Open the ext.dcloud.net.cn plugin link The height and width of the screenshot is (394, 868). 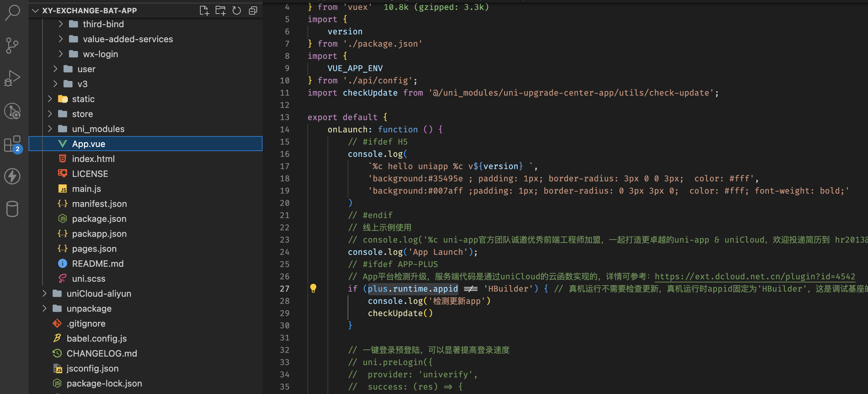click(x=755, y=276)
